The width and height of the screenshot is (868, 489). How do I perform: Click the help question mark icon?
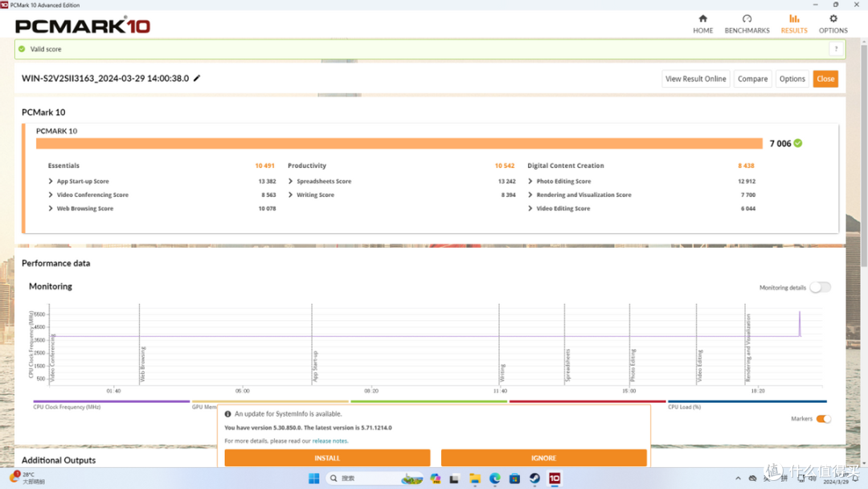pos(836,49)
